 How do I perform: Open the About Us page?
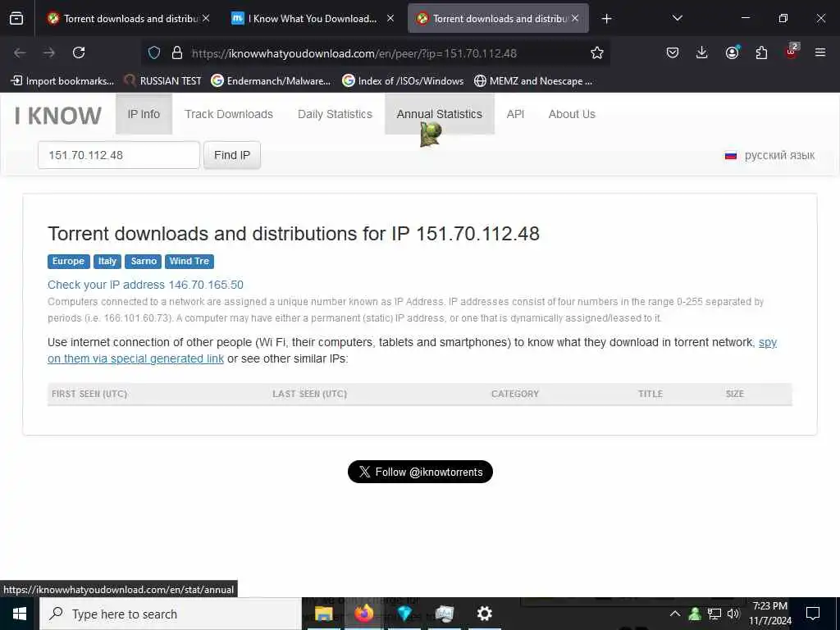572,114
